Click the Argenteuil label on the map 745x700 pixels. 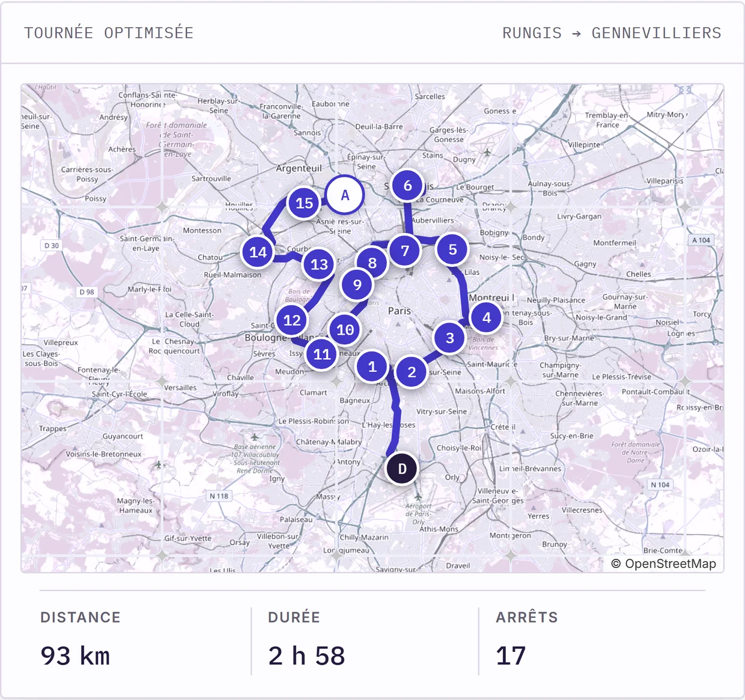(299, 168)
